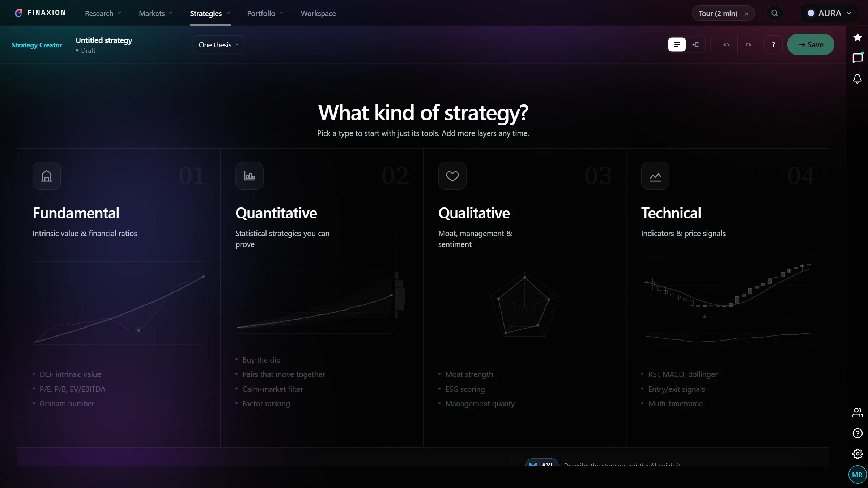
Task: Open the search icon in the top bar
Action: pyautogui.click(x=774, y=13)
